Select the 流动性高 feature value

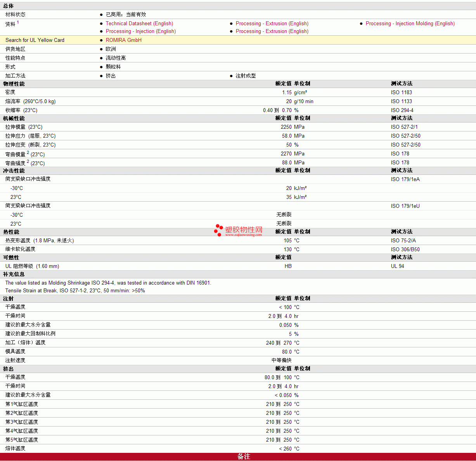click(x=116, y=58)
